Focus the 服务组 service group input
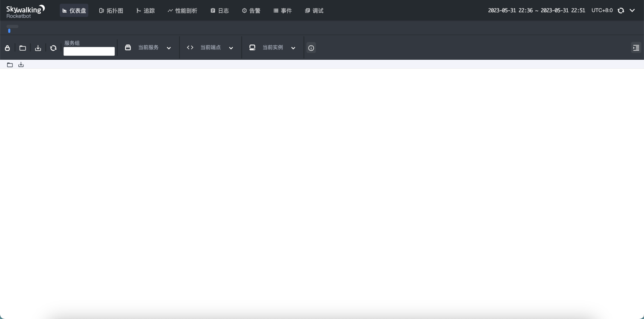The height and width of the screenshot is (319, 644). [x=89, y=51]
